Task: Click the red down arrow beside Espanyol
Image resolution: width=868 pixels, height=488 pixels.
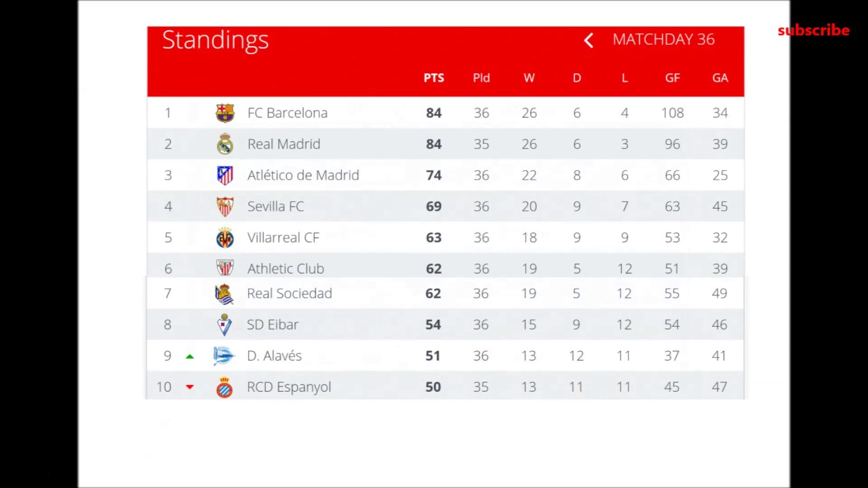Action: (190, 387)
